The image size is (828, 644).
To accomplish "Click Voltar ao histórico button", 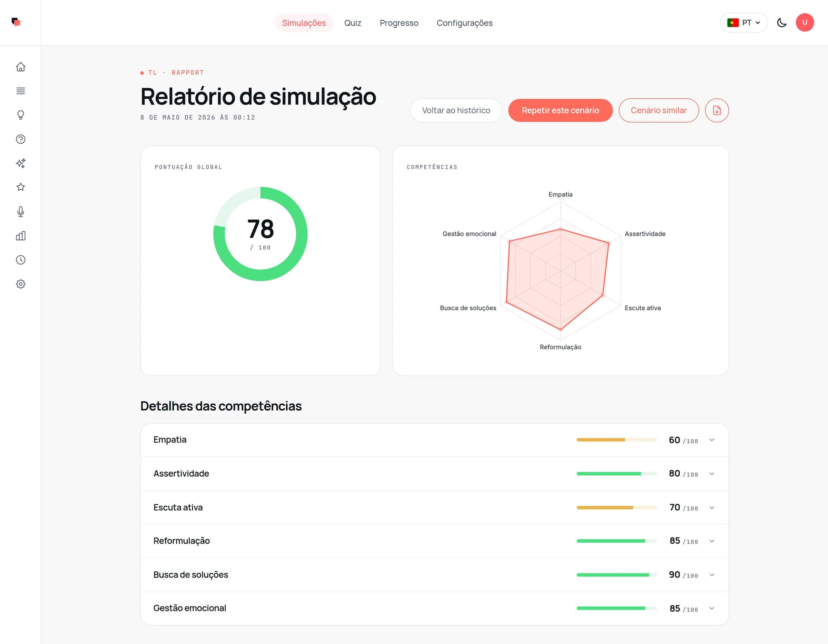I will (456, 110).
